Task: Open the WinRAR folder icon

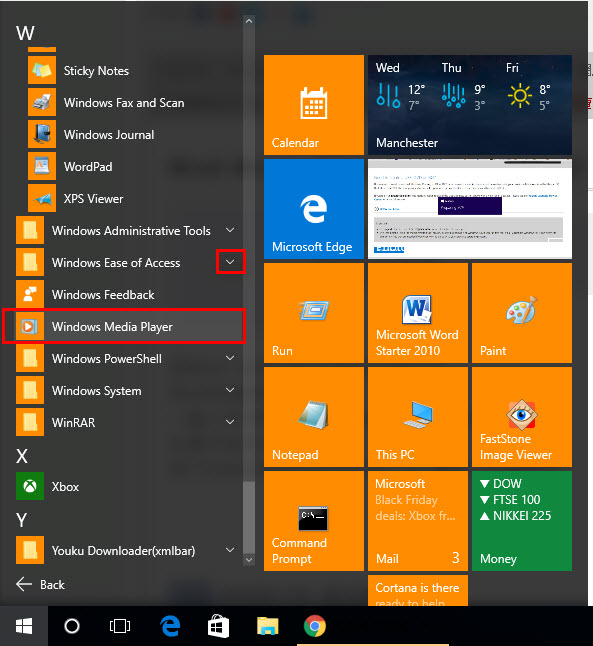Action: [x=30, y=422]
